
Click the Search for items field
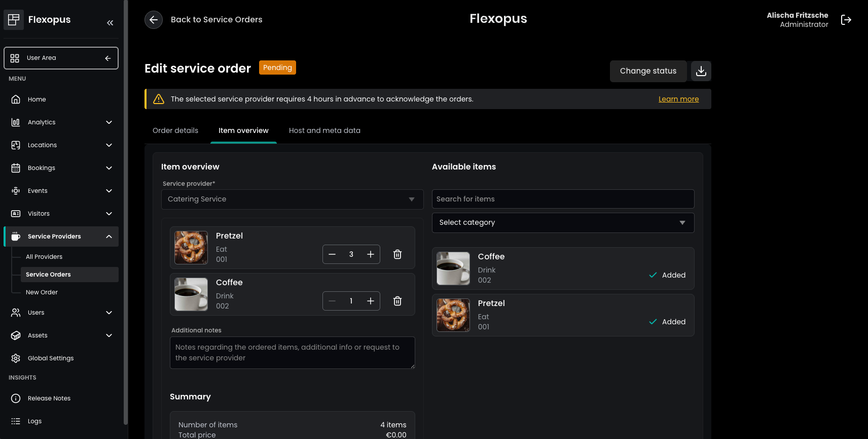563,199
